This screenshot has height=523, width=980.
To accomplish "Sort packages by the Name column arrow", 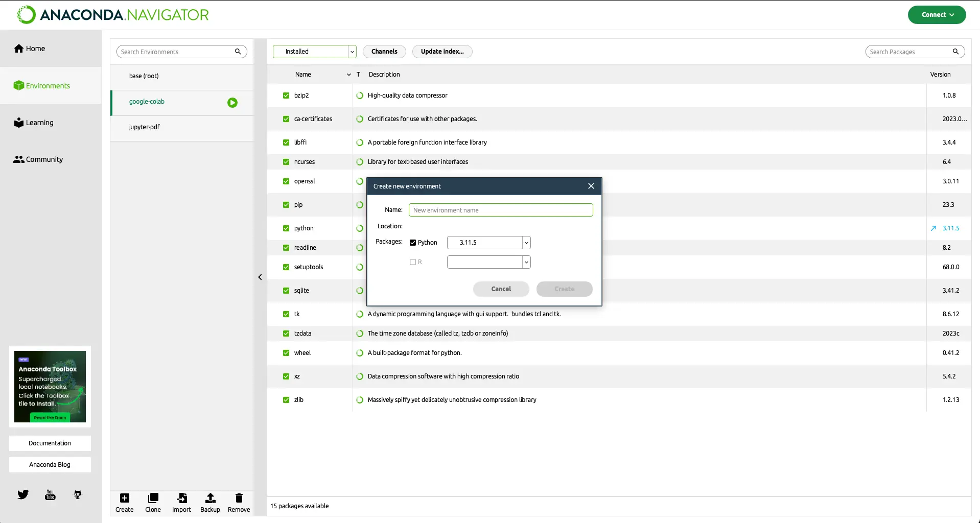I will pos(349,75).
